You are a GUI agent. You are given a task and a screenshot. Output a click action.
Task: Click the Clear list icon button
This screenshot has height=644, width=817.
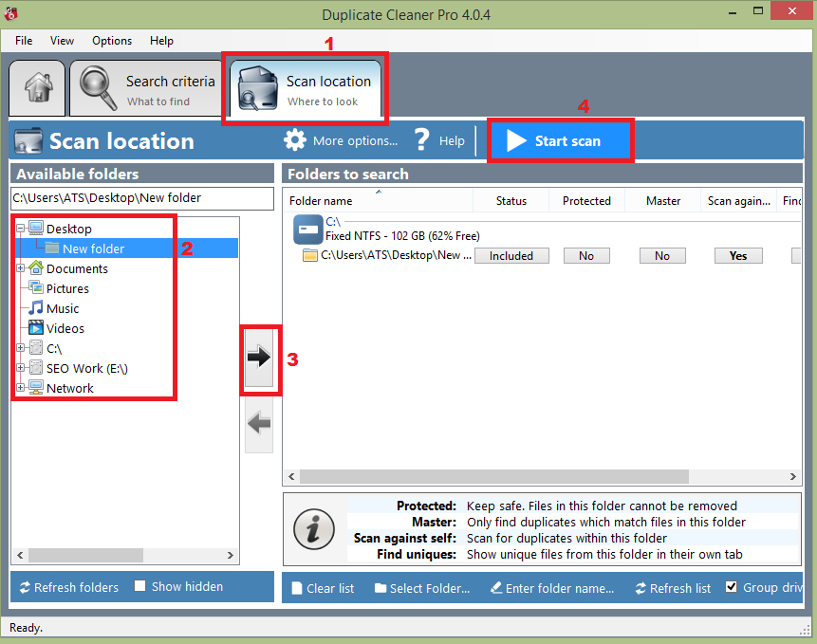[x=297, y=588]
